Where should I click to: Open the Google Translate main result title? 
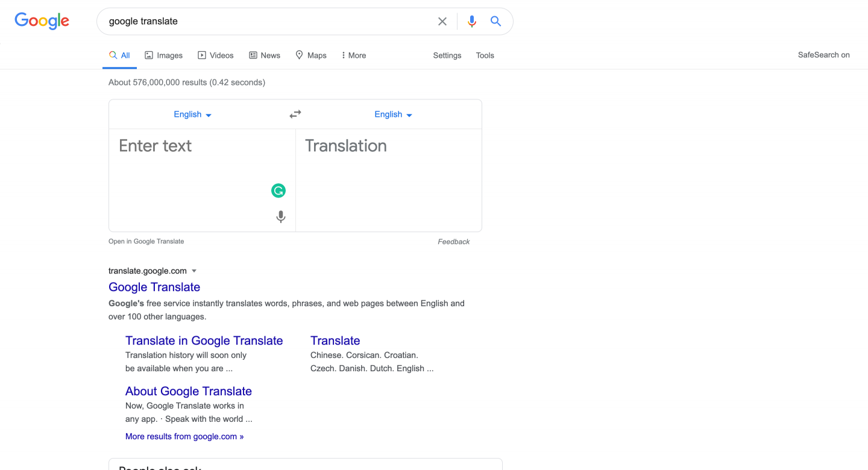pos(154,287)
